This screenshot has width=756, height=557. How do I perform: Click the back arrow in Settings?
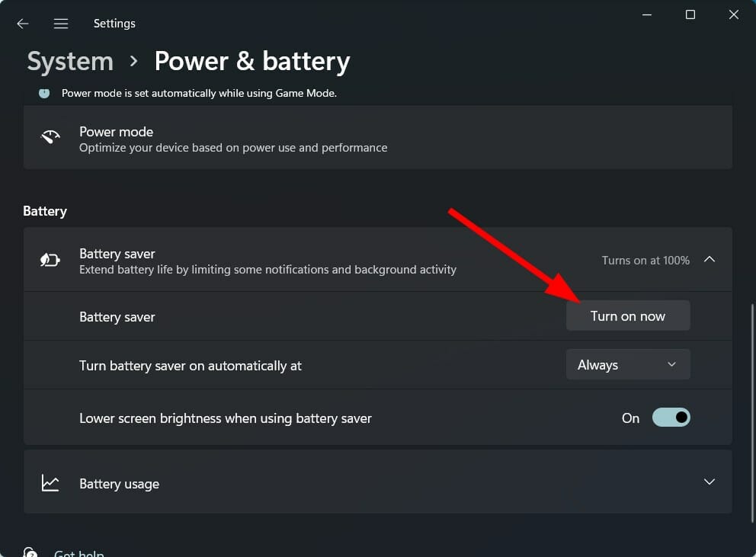coord(22,23)
